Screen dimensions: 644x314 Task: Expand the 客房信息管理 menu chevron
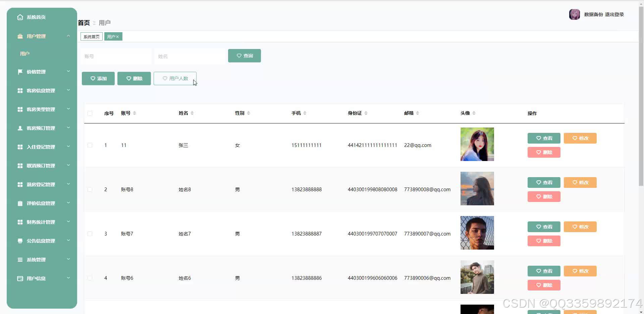click(68, 90)
